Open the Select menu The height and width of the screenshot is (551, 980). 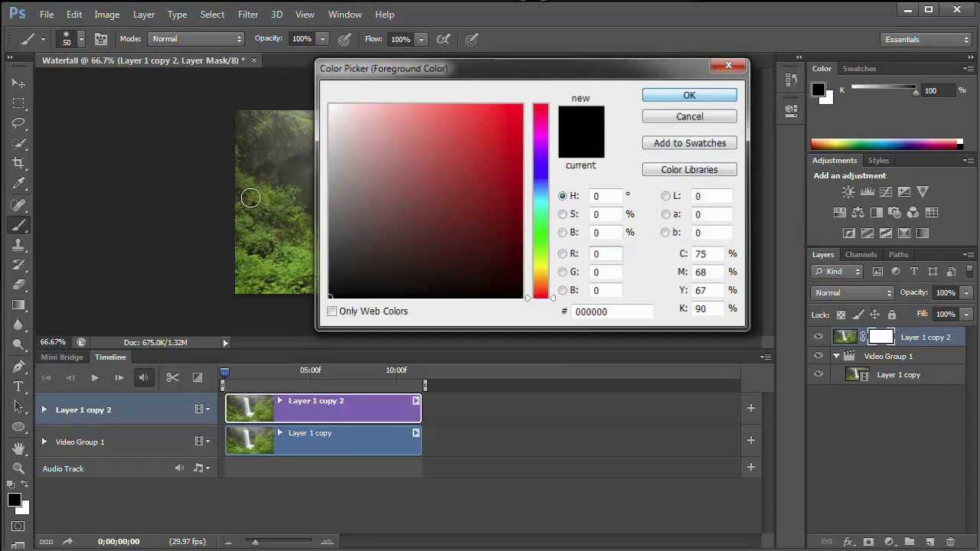[x=212, y=14]
